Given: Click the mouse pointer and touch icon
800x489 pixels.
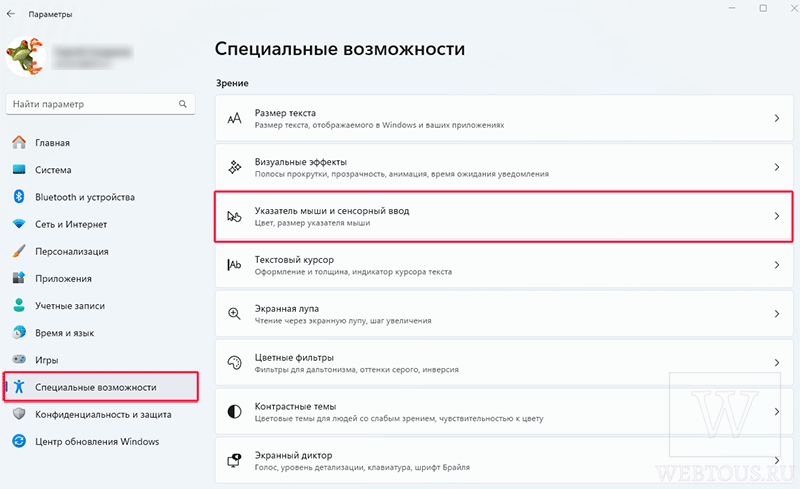Looking at the screenshot, I should 234,216.
